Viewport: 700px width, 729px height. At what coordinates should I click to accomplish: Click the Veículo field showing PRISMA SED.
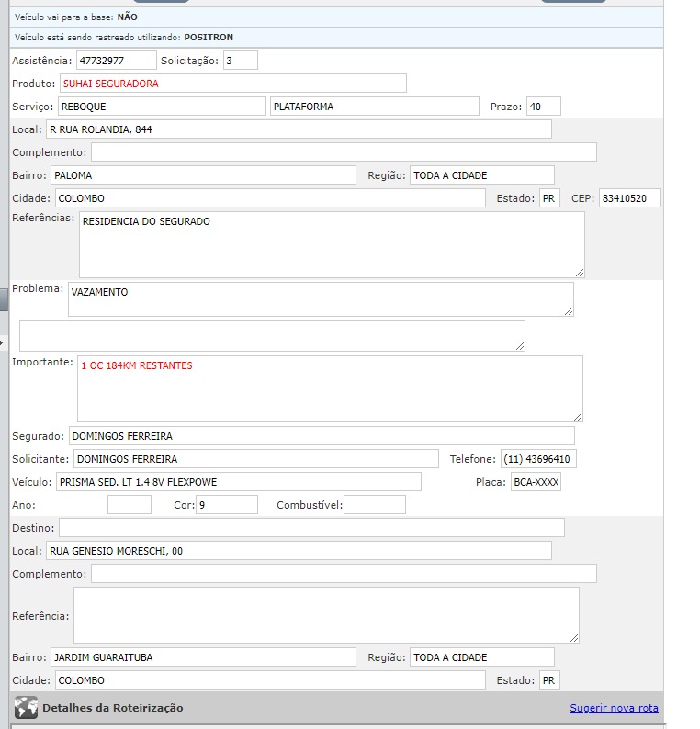coord(237,482)
